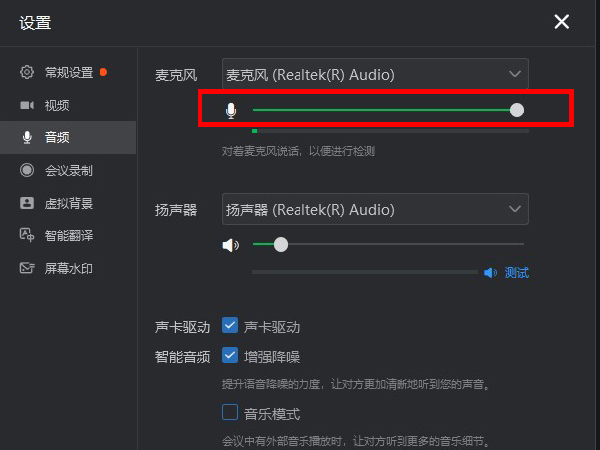This screenshot has width=600, height=450.
Task: Click the camera icon next to 视频
Action: (x=27, y=105)
